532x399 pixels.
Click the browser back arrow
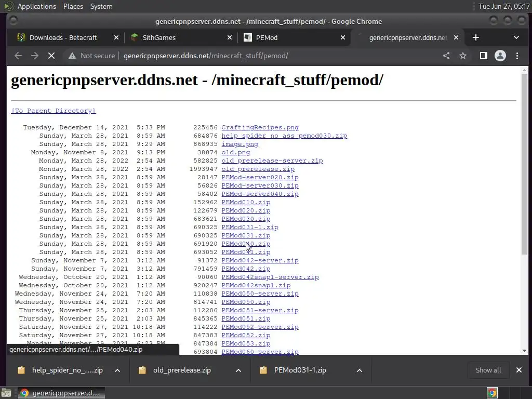tap(18, 56)
